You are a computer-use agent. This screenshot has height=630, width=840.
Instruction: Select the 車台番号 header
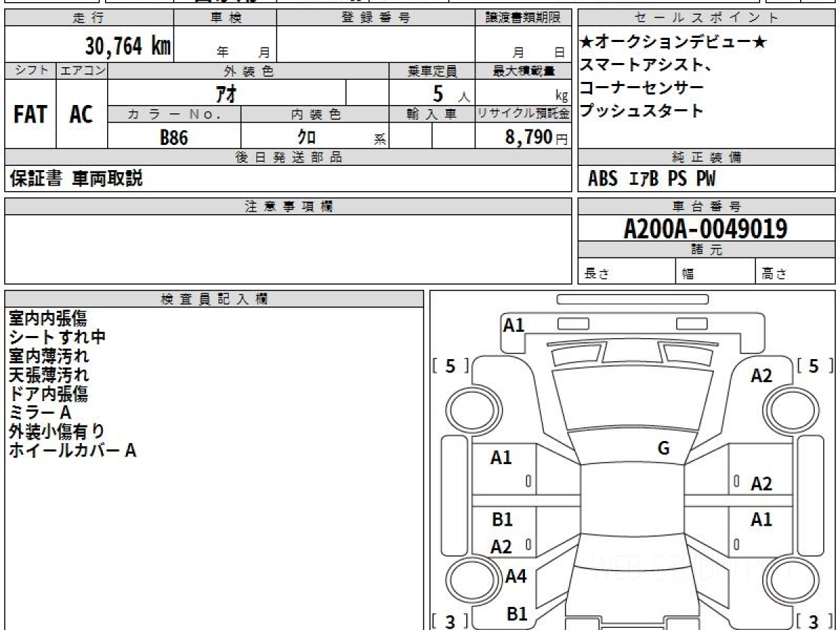[706, 206]
